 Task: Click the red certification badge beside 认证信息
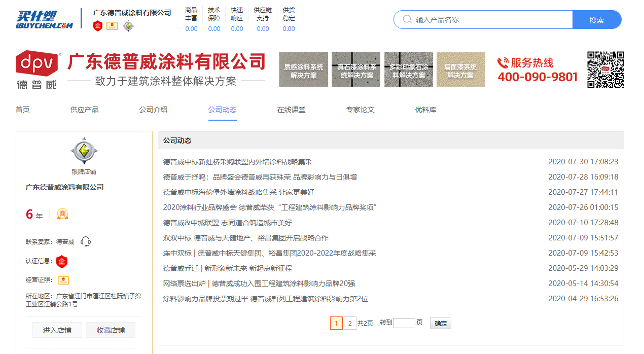[62, 261]
